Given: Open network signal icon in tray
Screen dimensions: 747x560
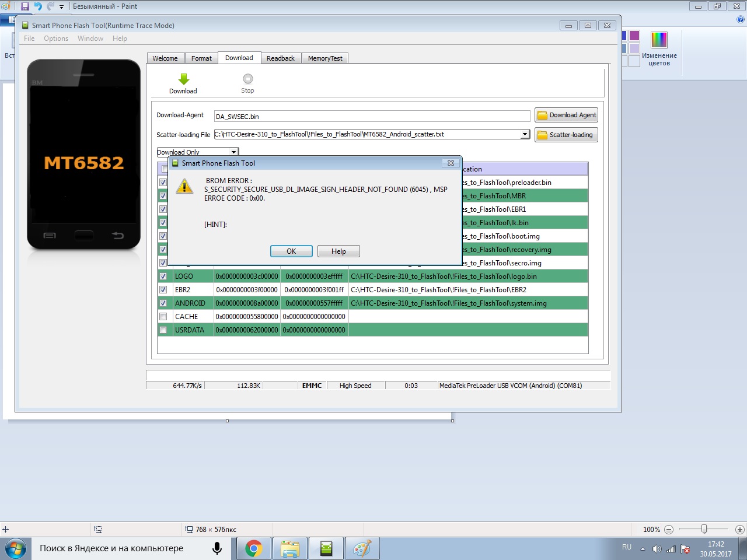Looking at the screenshot, I should pyautogui.click(x=671, y=549).
